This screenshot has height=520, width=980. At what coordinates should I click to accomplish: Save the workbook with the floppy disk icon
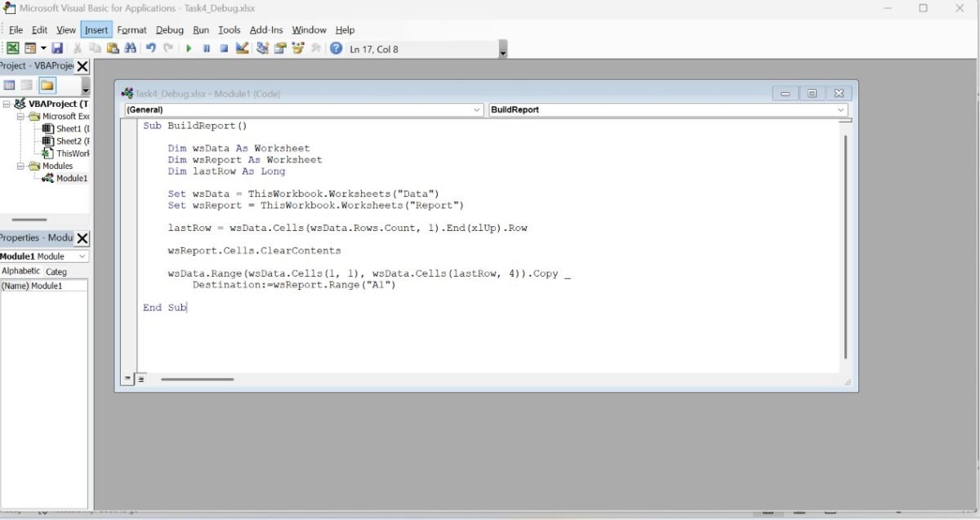click(x=57, y=49)
